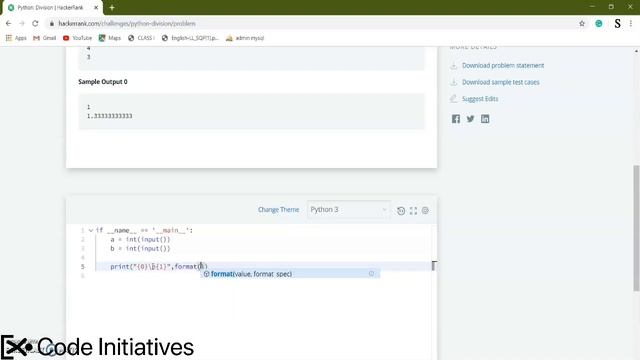Click the page vertical scrollbar

[x=636, y=228]
